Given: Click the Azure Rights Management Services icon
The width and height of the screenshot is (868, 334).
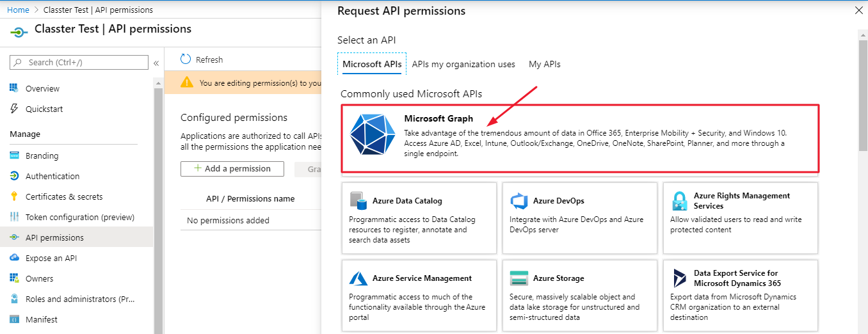Looking at the screenshot, I should coord(679,201).
